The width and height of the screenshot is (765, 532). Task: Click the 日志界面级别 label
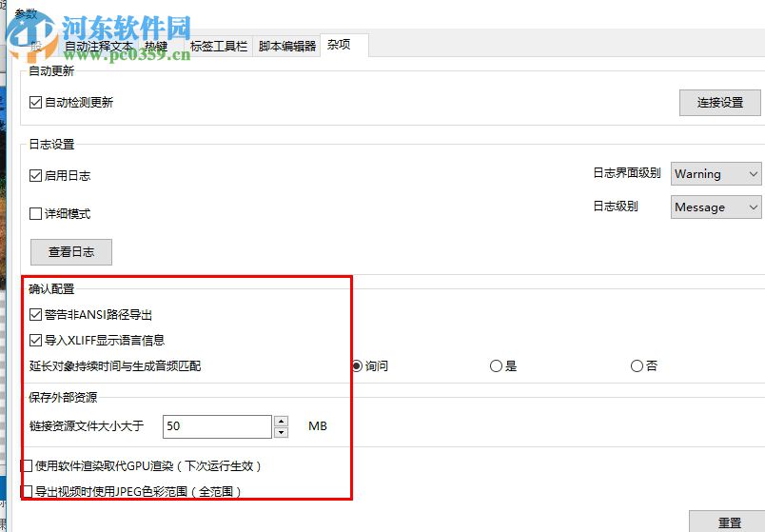627,173
